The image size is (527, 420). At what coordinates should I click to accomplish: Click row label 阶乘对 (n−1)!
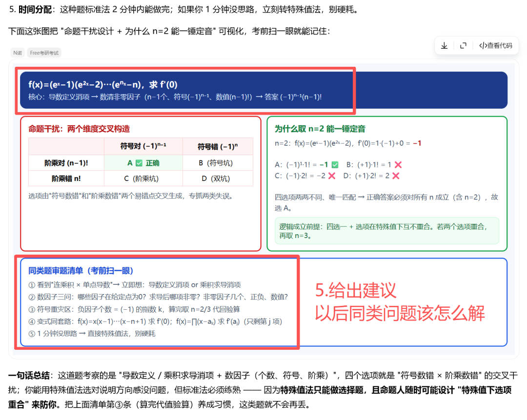tap(66, 163)
